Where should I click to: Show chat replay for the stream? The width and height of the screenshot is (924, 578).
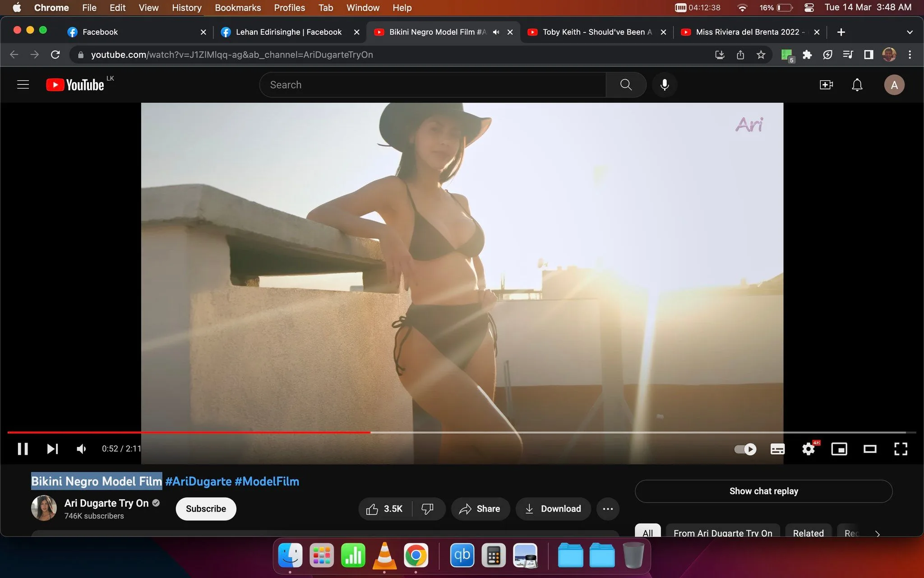pos(763,491)
